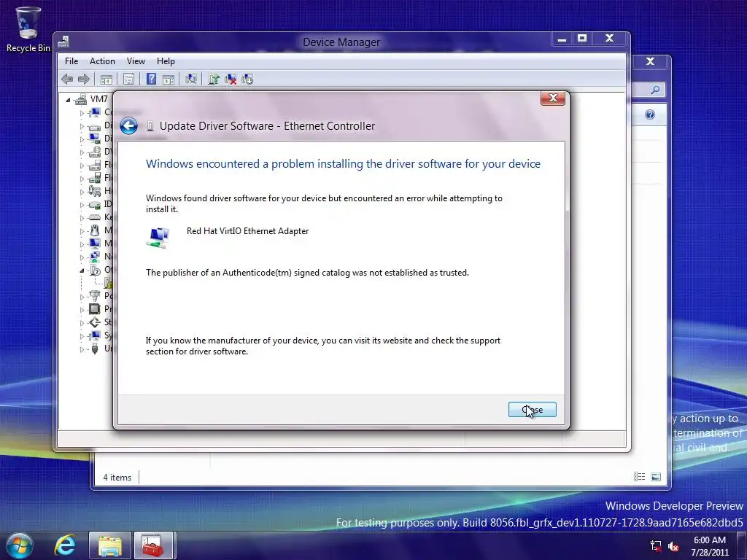Click the blue back arrow in Update Driver dialog
This screenshot has height=560, width=747.
[x=128, y=125]
